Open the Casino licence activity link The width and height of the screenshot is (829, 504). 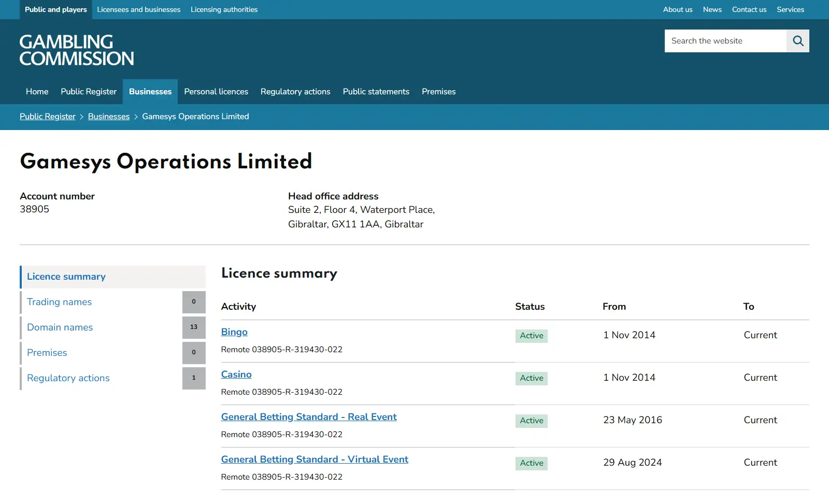(236, 375)
